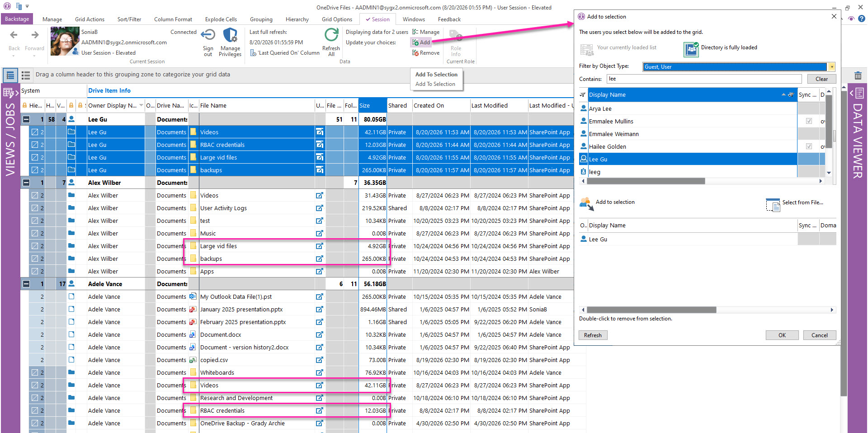Click the Sign out icon
Image resolution: width=868 pixels, height=433 pixels.
click(208, 35)
